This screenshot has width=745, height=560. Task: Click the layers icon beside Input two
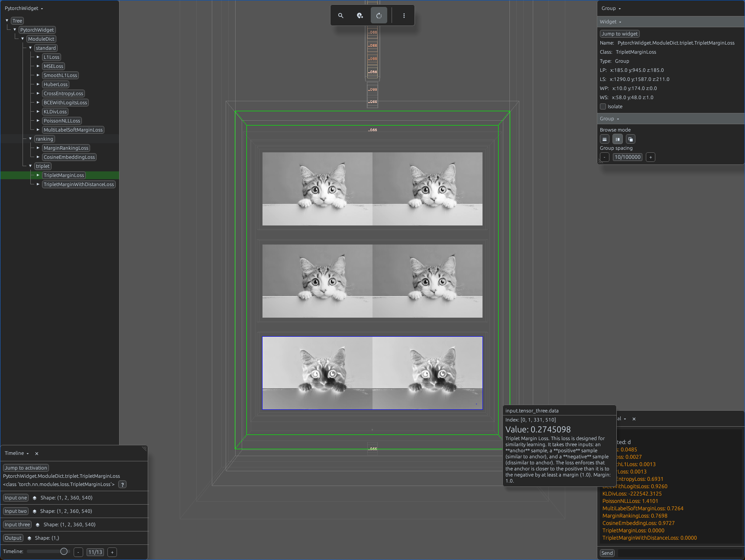[x=34, y=512]
